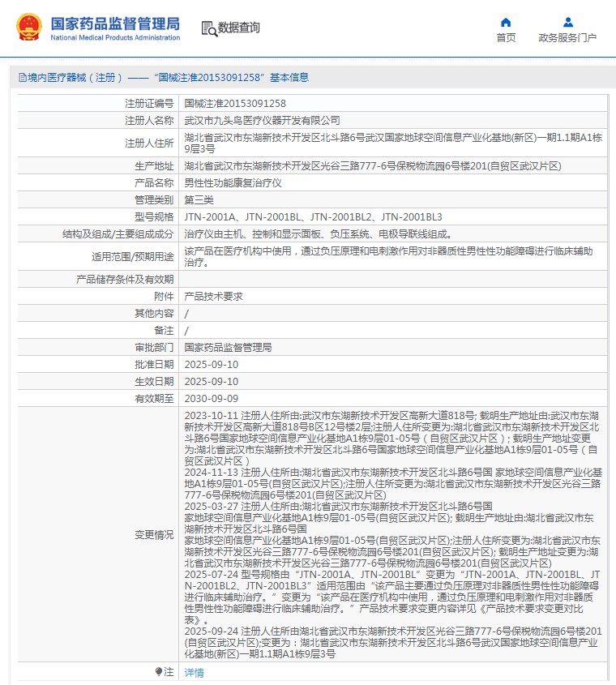Open 政务服务门户 user icon
616x685 pixels.
568,22
